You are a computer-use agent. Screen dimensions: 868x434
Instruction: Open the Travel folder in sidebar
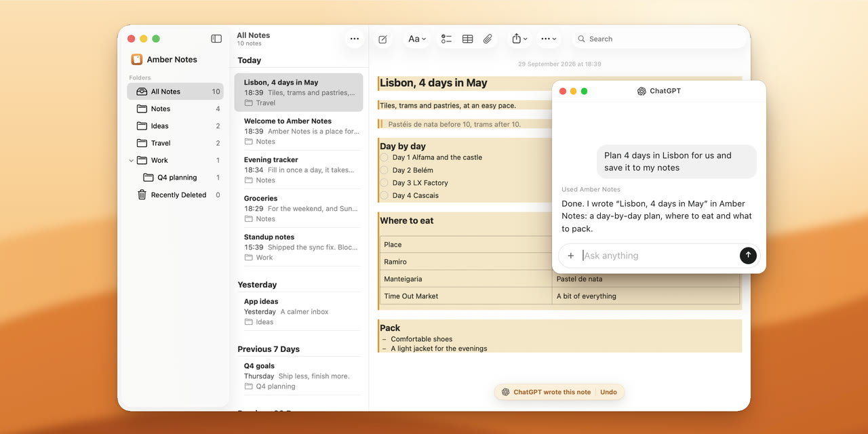point(175,143)
